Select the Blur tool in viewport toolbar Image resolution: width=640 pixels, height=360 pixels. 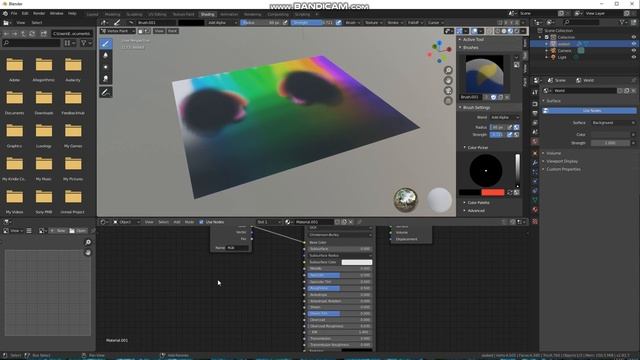pos(106,55)
